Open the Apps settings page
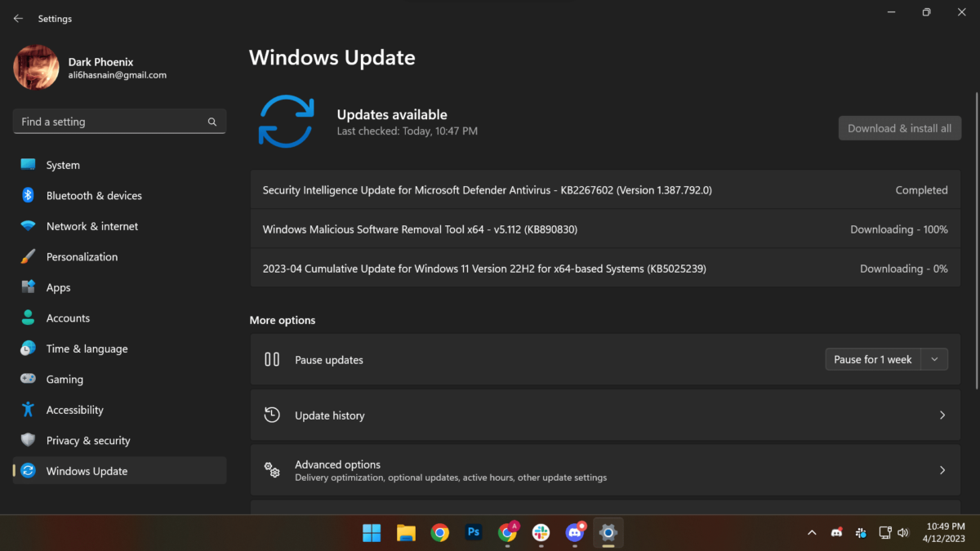 point(119,287)
